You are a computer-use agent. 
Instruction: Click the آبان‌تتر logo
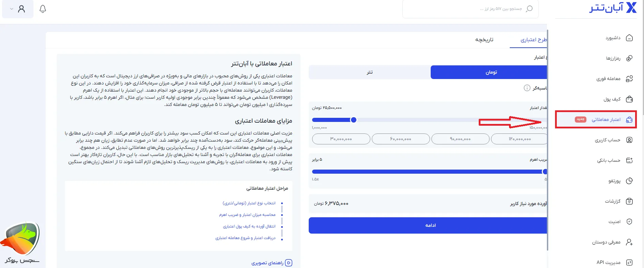pyautogui.click(x=613, y=8)
